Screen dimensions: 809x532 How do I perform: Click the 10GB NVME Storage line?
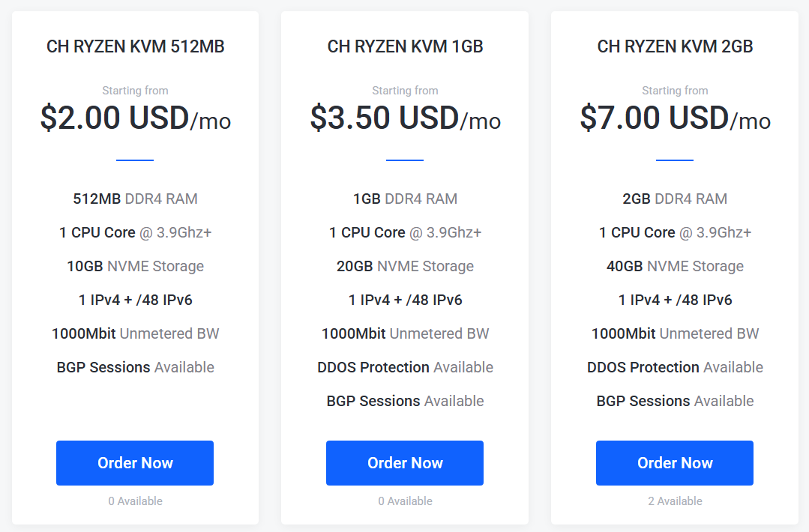(135, 266)
